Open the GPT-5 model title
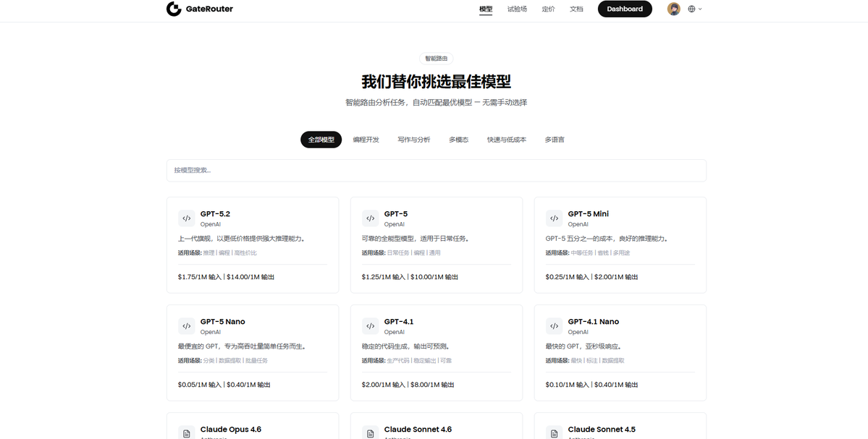This screenshot has height=439, width=868. pyautogui.click(x=396, y=214)
